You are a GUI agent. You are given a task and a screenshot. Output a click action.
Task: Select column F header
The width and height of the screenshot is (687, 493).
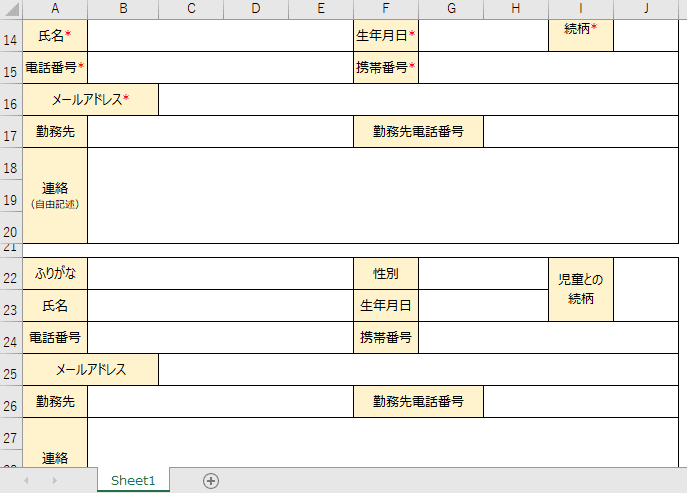386,9
